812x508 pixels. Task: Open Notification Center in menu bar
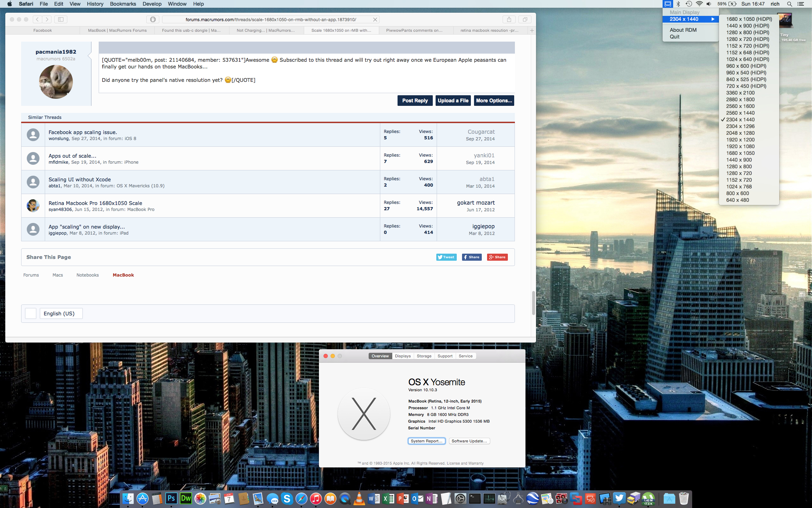click(x=801, y=4)
